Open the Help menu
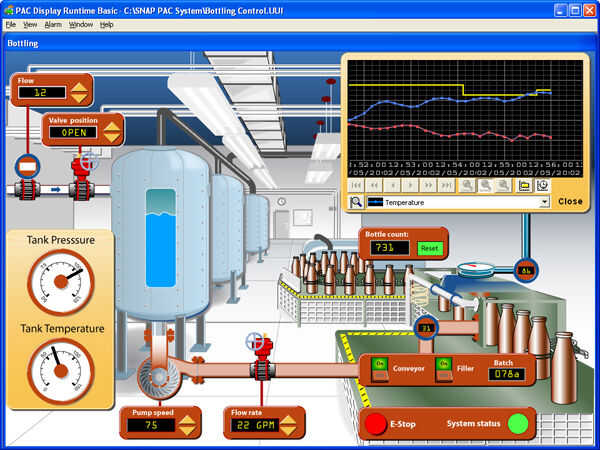Viewport: 600px width, 450px height. (106, 24)
